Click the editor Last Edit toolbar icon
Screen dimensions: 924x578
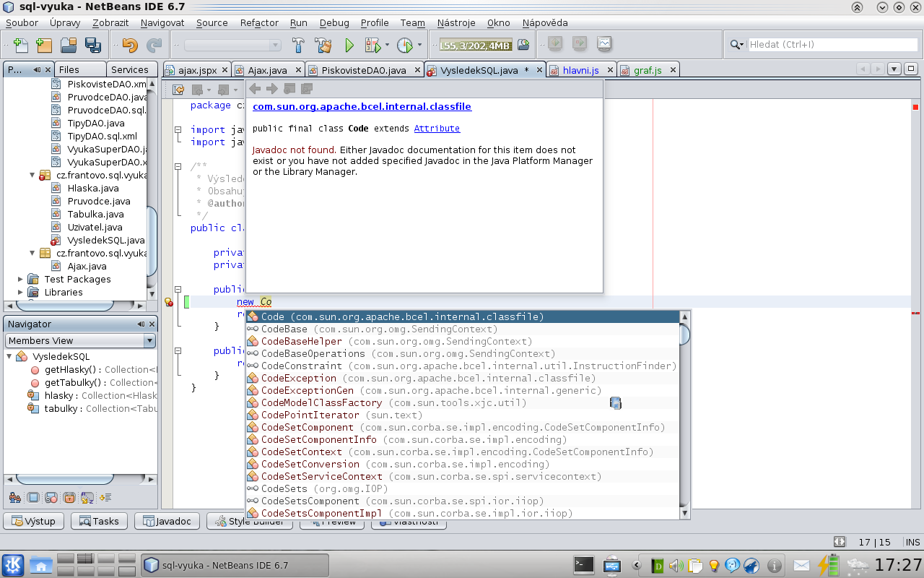click(x=178, y=90)
